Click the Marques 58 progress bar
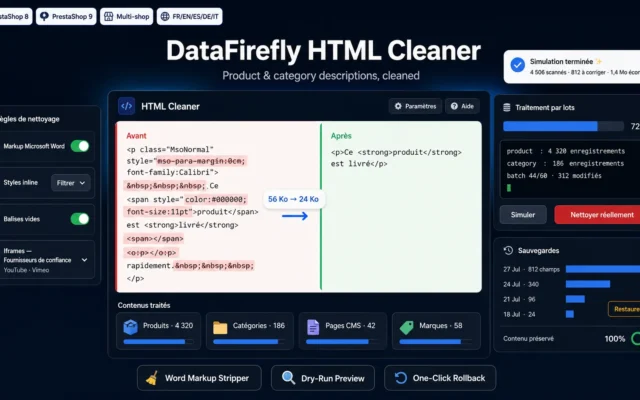Viewport: 640px width, 400px height. point(436,342)
